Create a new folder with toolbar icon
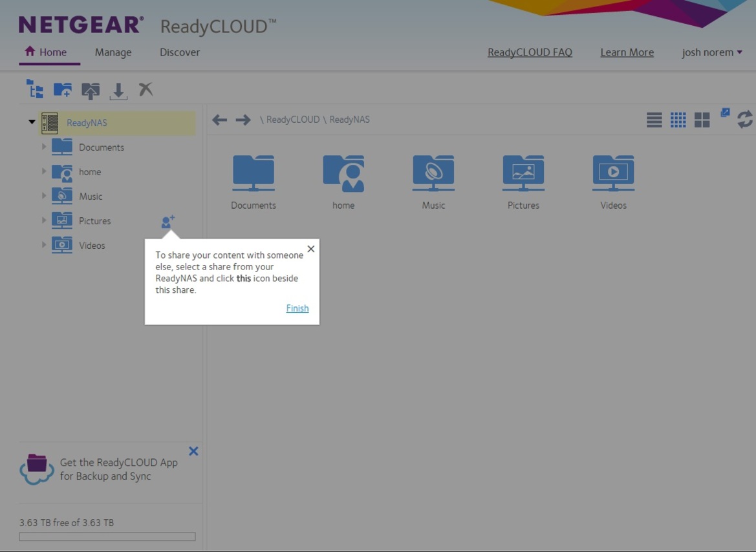The height and width of the screenshot is (552, 756). tap(63, 90)
